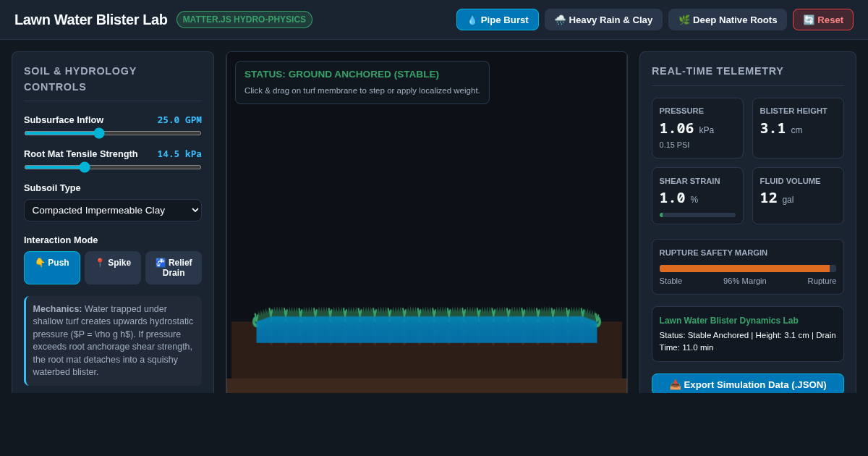Click the Mechanics description note
Image resolution: width=868 pixels, height=456 pixels.
click(x=113, y=341)
